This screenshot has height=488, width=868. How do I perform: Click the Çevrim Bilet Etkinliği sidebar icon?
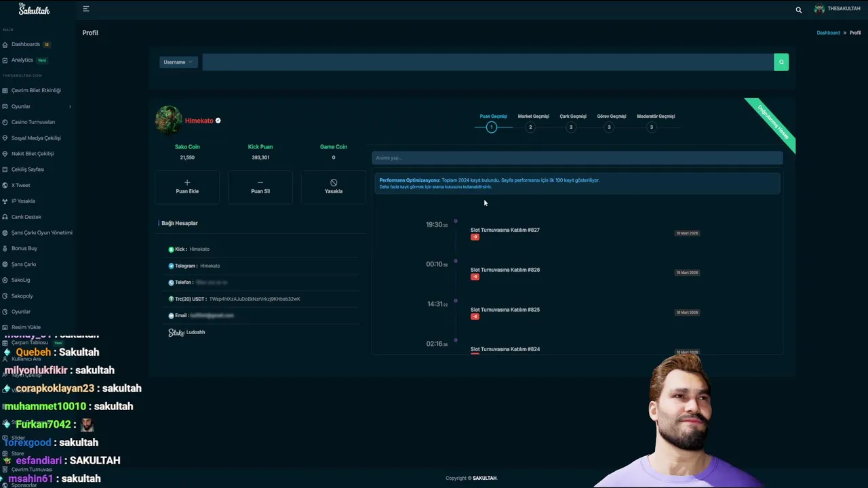coord(5,91)
